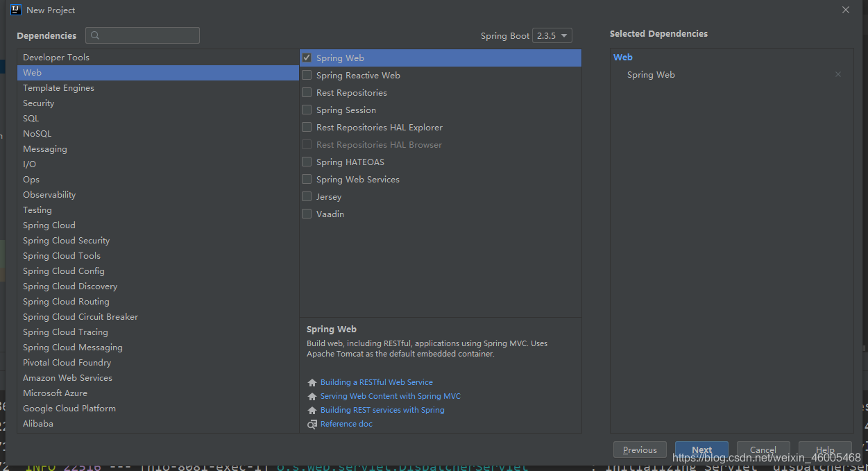Click the reference doc icon
This screenshot has width=868, height=471.
tap(312, 425)
